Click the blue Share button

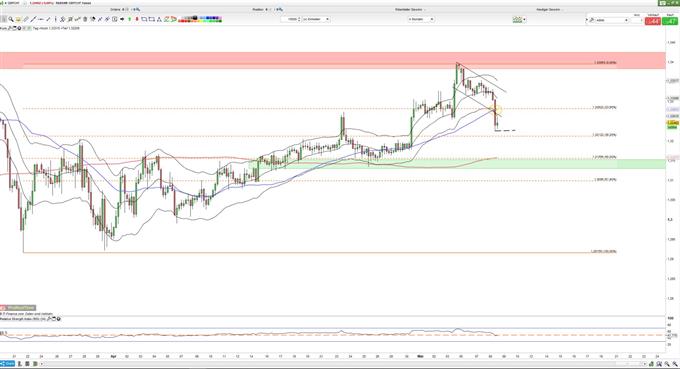(x=7, y=364)
